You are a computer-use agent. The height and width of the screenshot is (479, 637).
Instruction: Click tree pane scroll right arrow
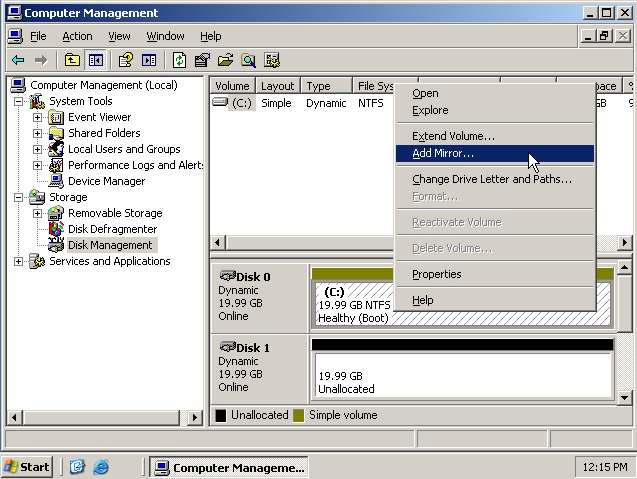195,417
